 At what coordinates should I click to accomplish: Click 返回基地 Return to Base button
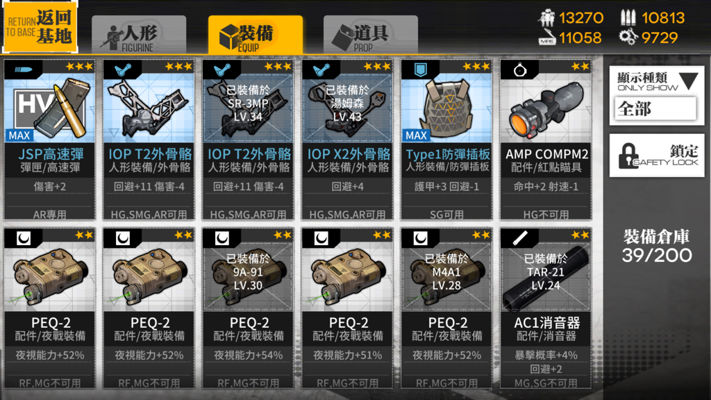(40, 26)
